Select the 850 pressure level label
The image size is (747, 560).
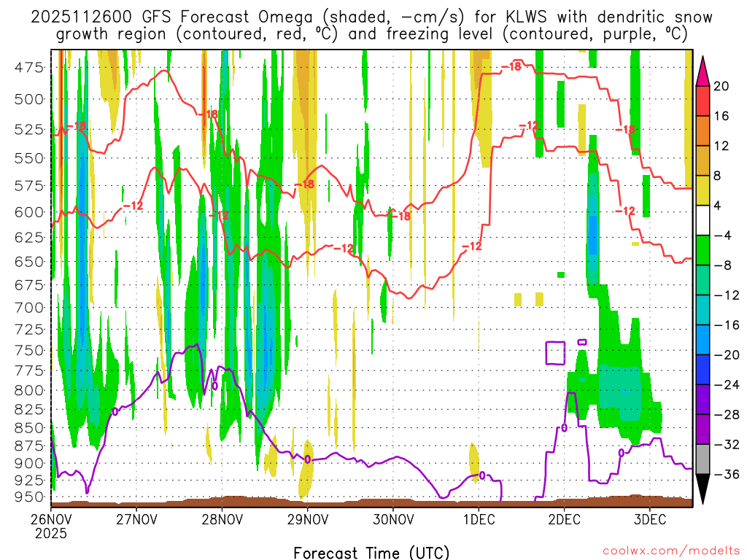click(x=29, y=428)
